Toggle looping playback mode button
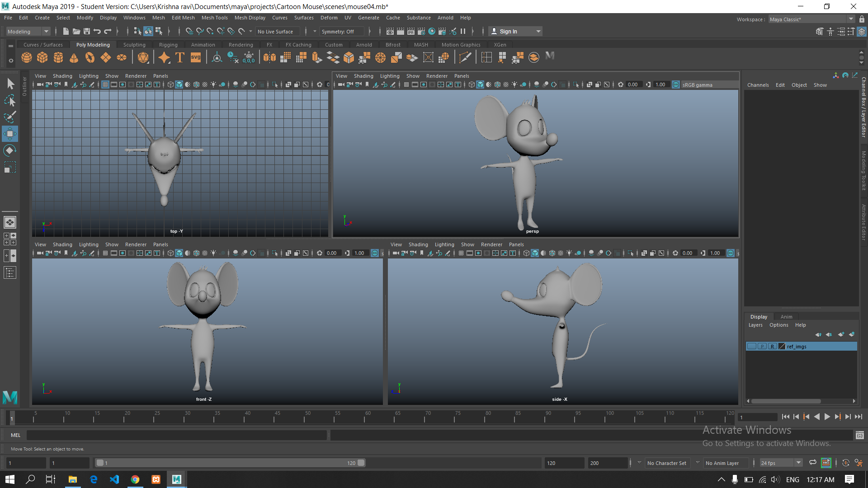868x488 pixels. pyautogui.click(x=813, y=463)
